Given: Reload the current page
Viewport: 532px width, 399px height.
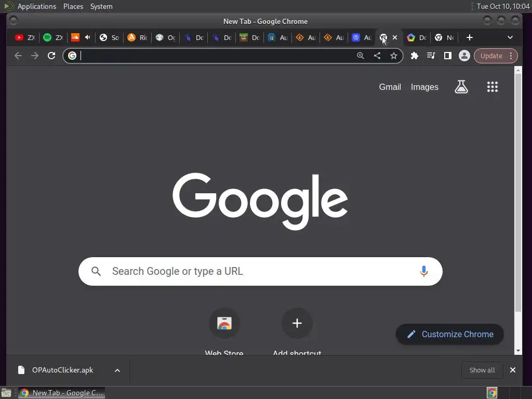Looking at the screenshot, I should pos(51,56).
